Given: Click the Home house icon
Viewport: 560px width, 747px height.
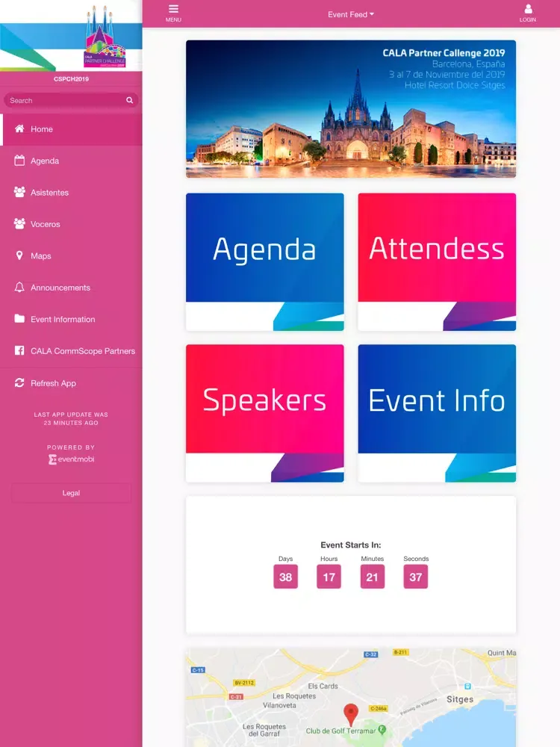Looking at the screenshot, I should coord(19,128).
